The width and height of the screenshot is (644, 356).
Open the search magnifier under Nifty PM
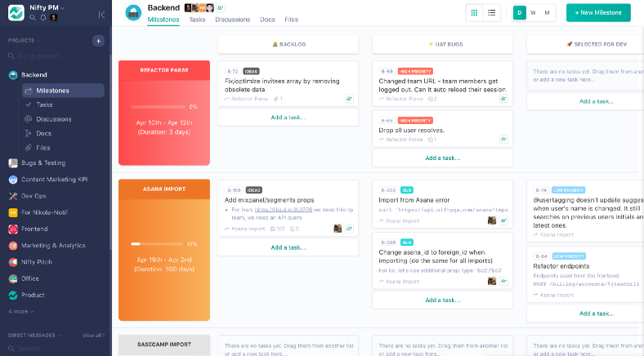pos(33,18)
